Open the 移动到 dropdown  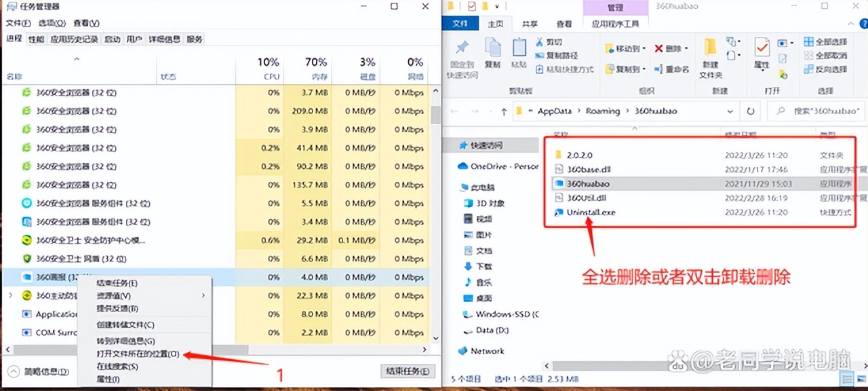point(624,49)
